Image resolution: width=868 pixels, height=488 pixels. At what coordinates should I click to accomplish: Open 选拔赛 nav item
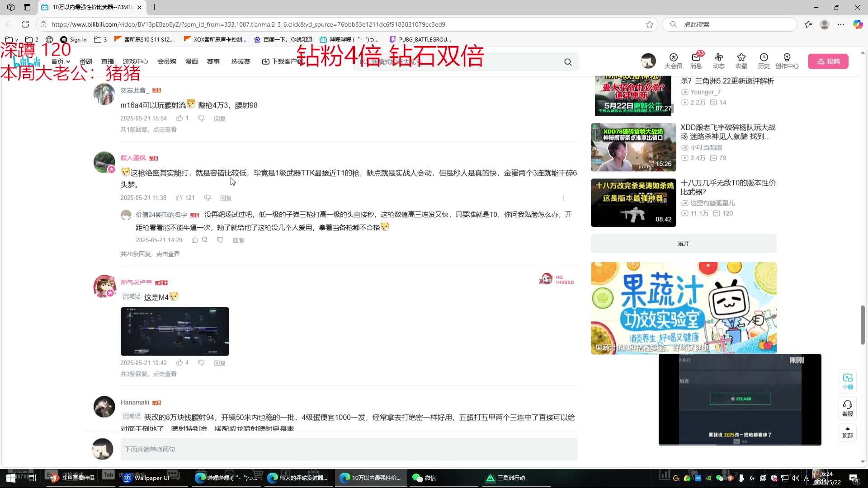[241, 61]
